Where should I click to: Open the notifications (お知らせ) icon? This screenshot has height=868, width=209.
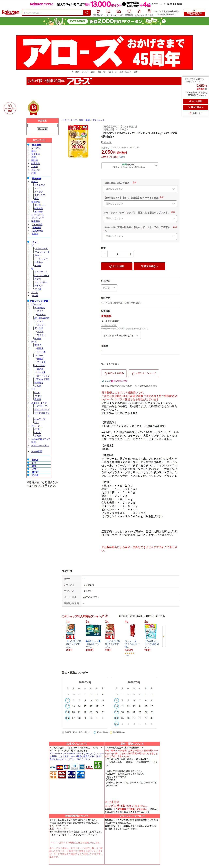click(108, 13)
